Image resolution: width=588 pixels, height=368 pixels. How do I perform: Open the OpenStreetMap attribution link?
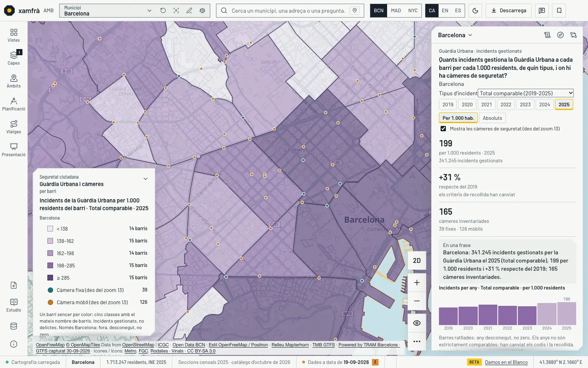coord(138,345)
